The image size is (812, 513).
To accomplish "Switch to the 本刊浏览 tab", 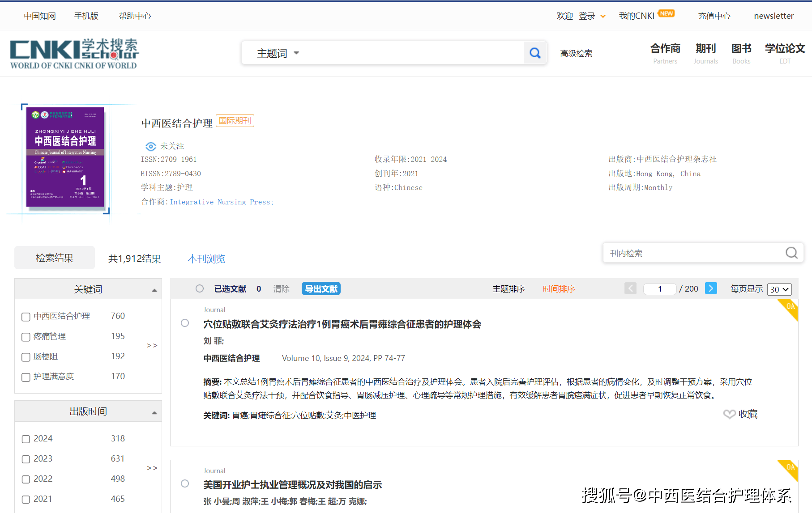I will coord(206,259).
